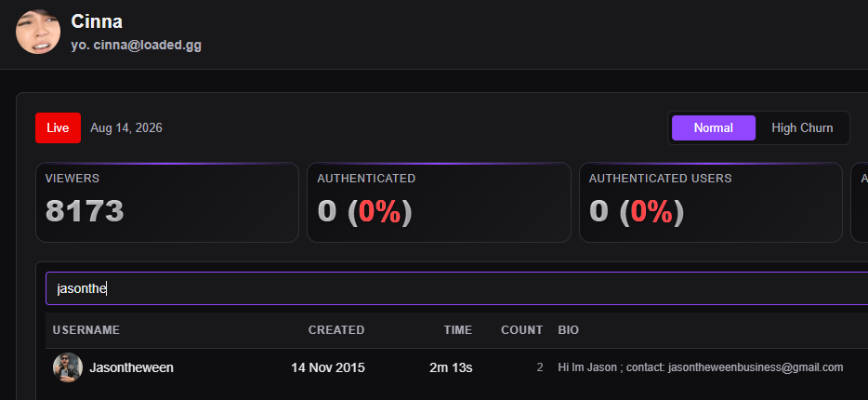
Task: Open the Viewers 8173 stat card
Action: point(167,202)
